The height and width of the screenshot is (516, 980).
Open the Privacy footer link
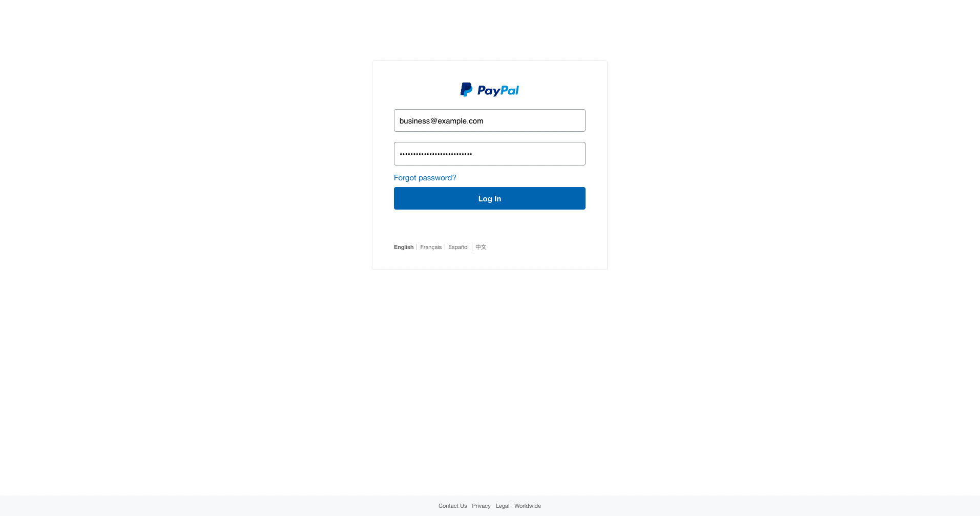tap(481, 506)
